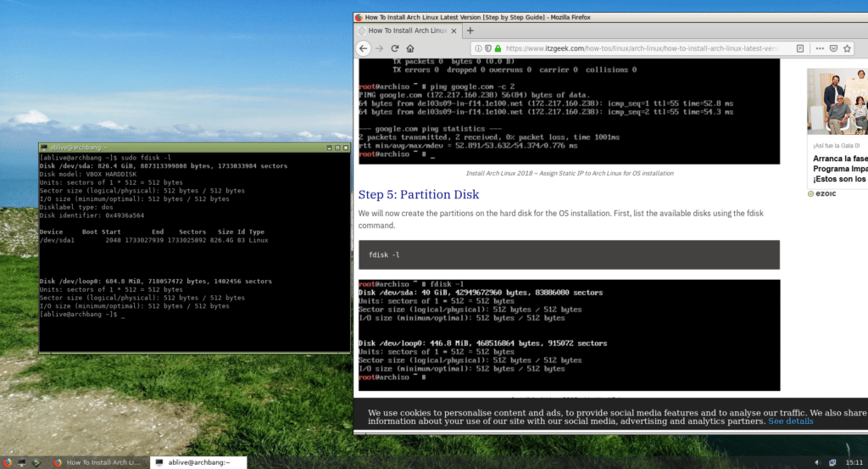Click the Step 5: Partition Disk heading

tap(419, 194)
